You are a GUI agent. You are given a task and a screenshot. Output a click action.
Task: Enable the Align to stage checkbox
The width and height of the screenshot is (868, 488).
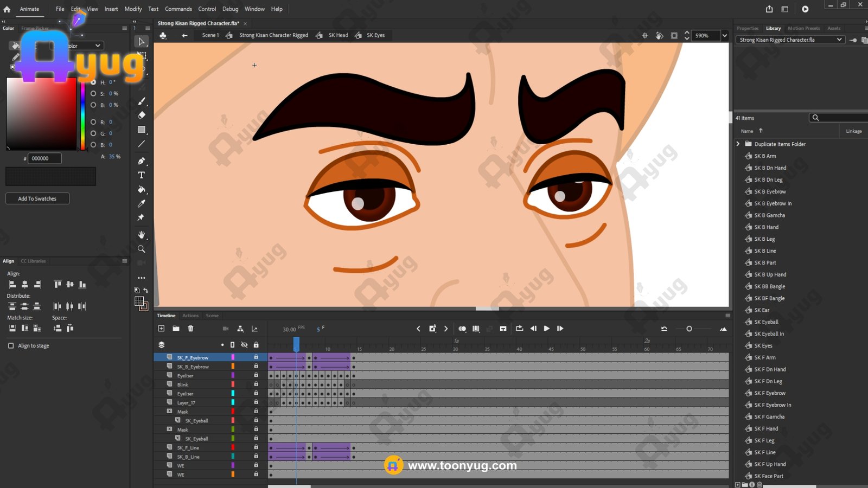coord(11,345)
